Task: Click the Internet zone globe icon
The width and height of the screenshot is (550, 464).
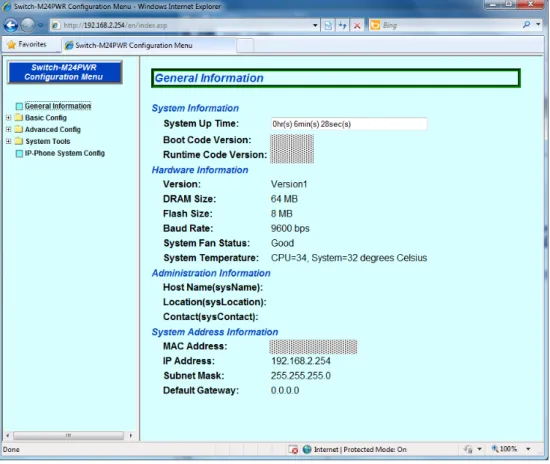Action: click(x=307, y=449)
